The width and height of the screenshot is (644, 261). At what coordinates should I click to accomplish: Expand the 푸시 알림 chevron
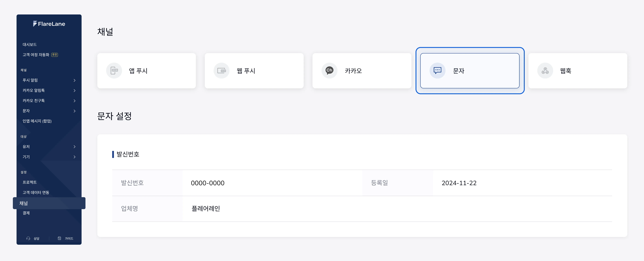(x=75, y=80)
